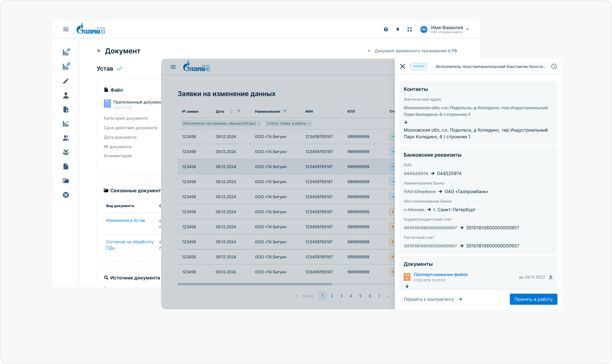This screenshot has height=364, width=612.
Task: Click the Банковские реквизиты heading
Action: [x=433, y=155]
